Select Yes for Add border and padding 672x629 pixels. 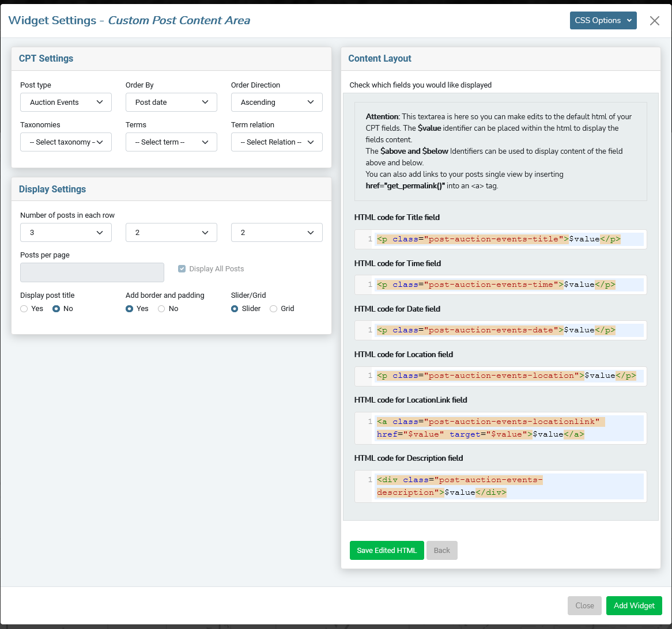click(130, 309)
